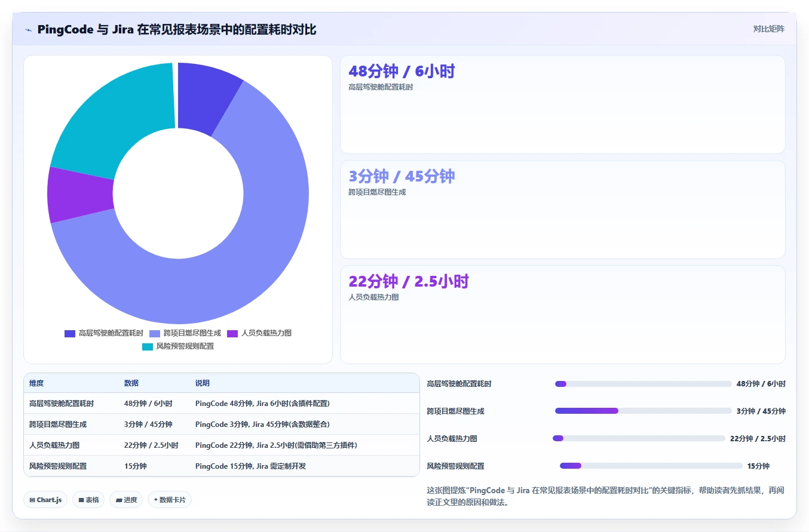This screenshot has height=532, width=809.
Task: Select the 3分钟 / 45分钟 card value
Action: 402,176
